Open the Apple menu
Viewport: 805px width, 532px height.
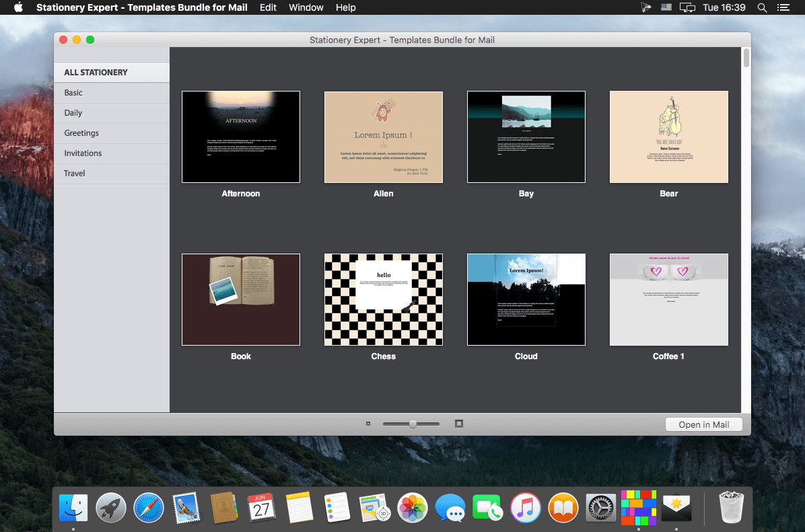click(x=18, y=7)
